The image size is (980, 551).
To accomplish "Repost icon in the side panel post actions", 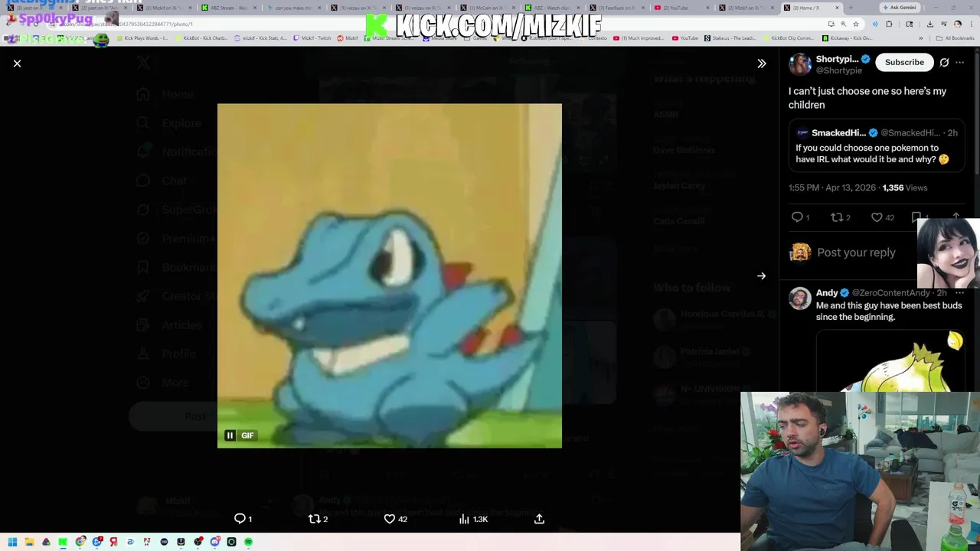I will tap(840, 217).
